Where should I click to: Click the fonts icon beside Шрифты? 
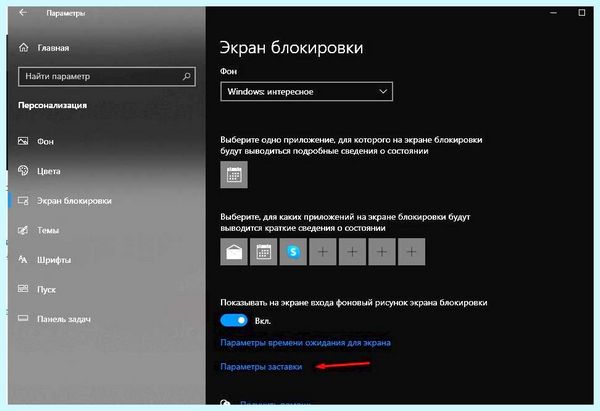coord(23,260)
